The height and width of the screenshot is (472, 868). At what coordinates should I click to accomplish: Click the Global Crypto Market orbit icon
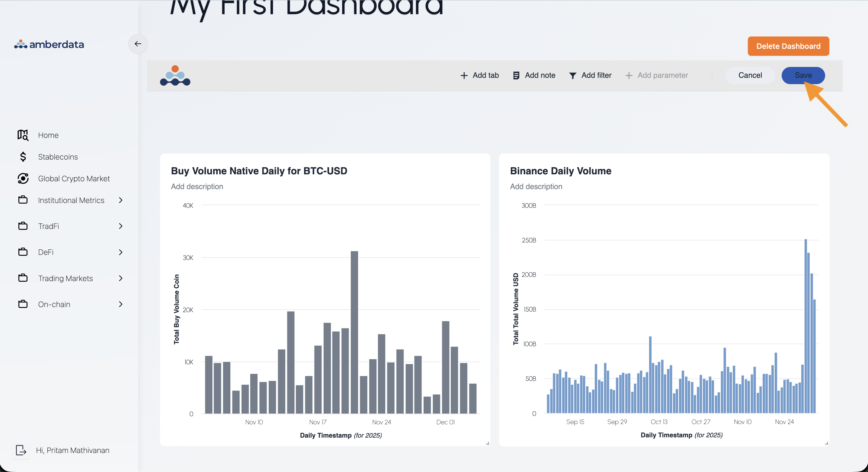tap(23, 179)
